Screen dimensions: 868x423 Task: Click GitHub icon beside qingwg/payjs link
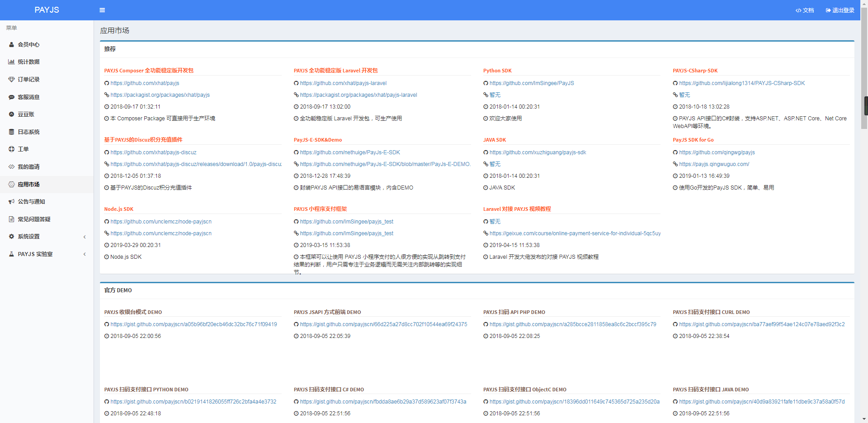[675, 152]
